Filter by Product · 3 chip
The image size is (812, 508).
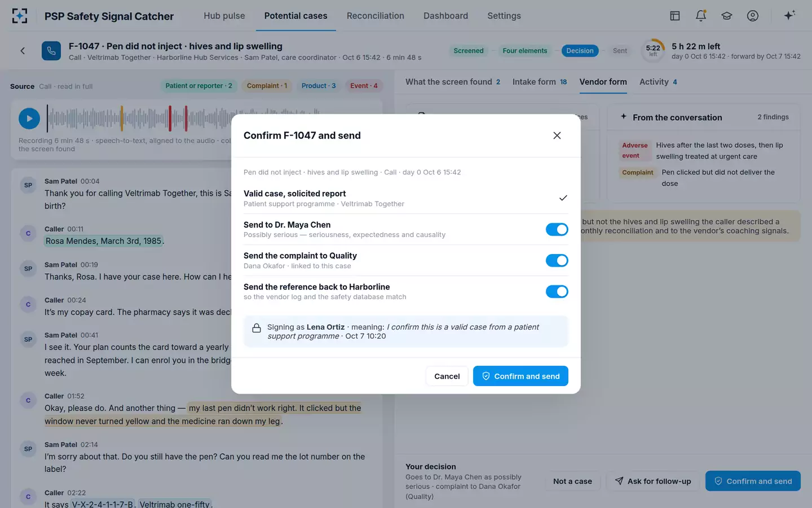click(x=319, y=86)
